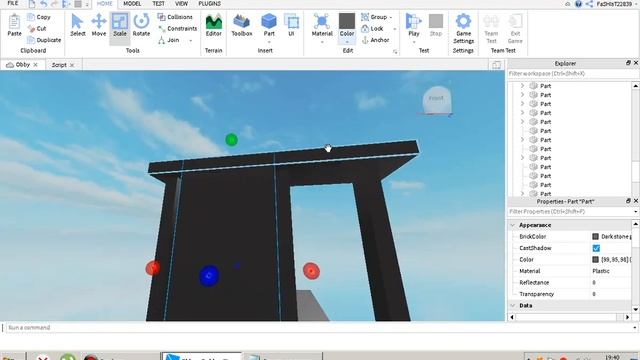Open the dropdown arrow under Play
This screenshot has height=360, width=640.
pyautogui.click(x=413, y=42)
